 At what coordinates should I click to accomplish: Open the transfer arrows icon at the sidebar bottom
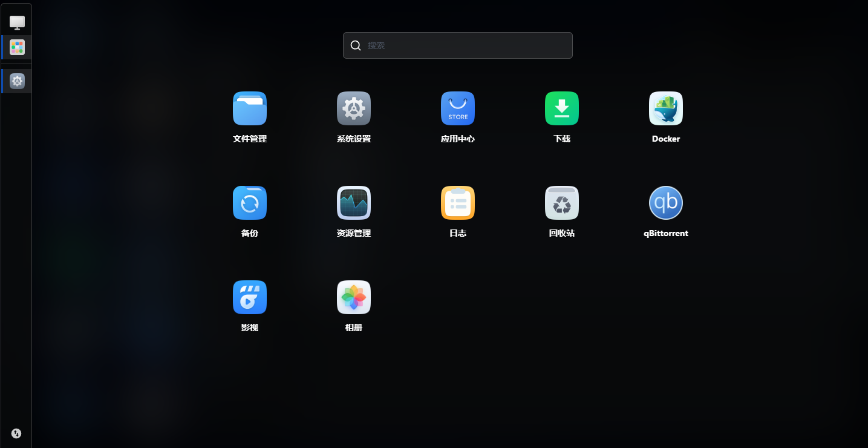(x=16, y=433)
